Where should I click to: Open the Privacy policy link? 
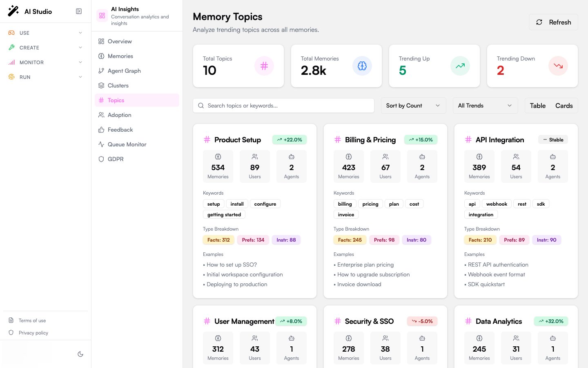(33, 333)
